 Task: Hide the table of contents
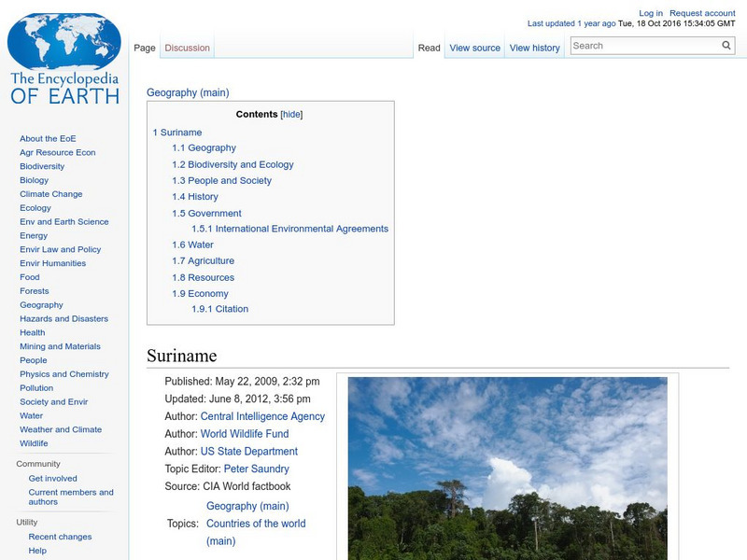[293, 115]
